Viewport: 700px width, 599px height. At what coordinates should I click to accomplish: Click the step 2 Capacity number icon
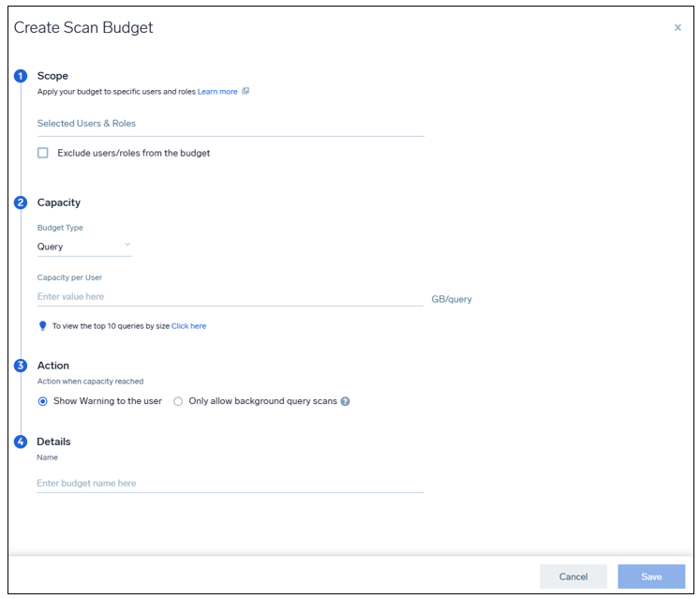[21, 202]
